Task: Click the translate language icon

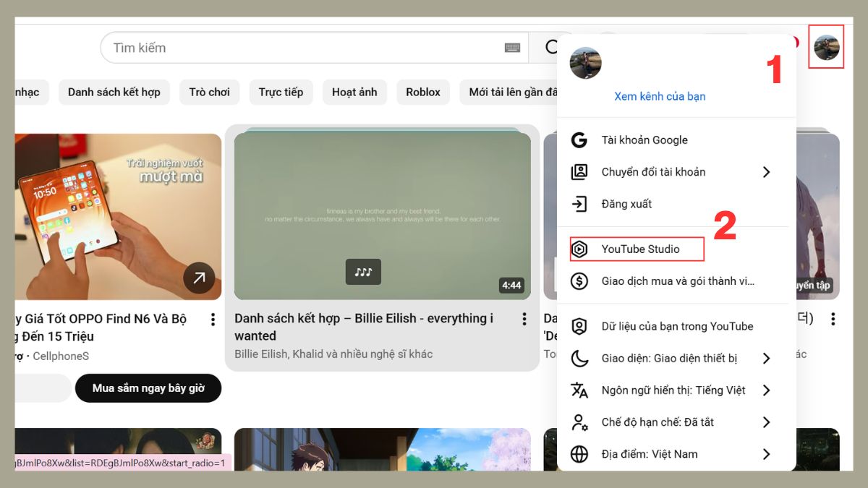Action: pos(579,390)
